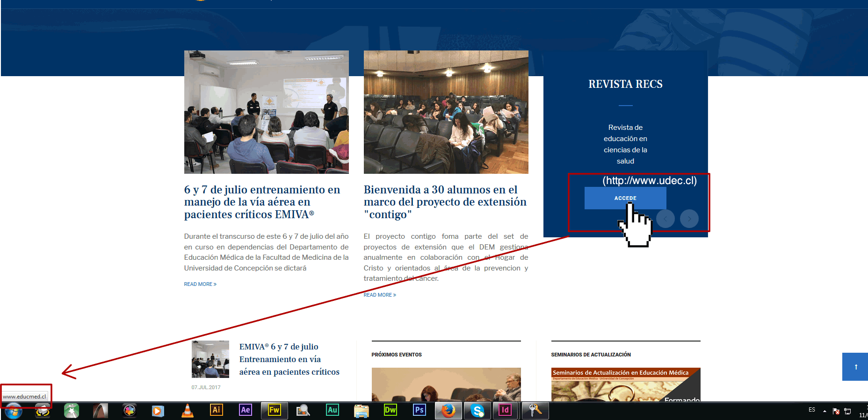Click the '07.JUL.2017' date text
The image size is (868, 420).
click(206, 387)
